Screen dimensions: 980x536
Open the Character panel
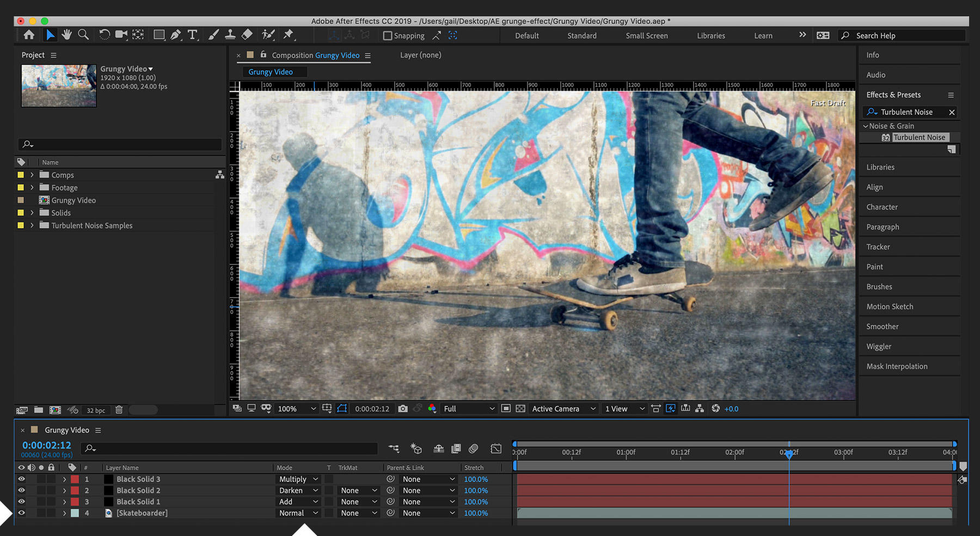[881, 207]
